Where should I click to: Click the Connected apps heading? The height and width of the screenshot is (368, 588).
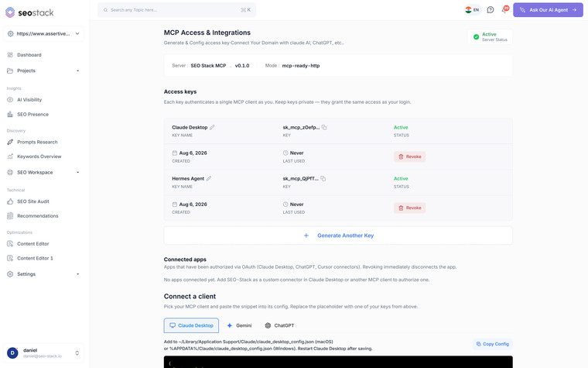point(185,260)
